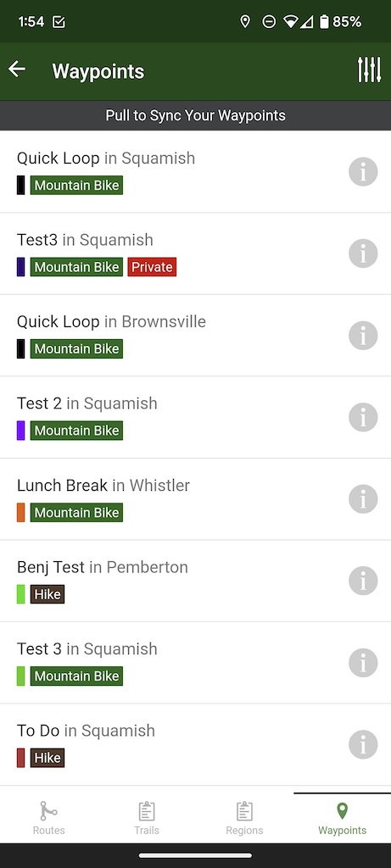
Task: Select the Hike tag on Benj Test
Action: (x=47, y=594)
